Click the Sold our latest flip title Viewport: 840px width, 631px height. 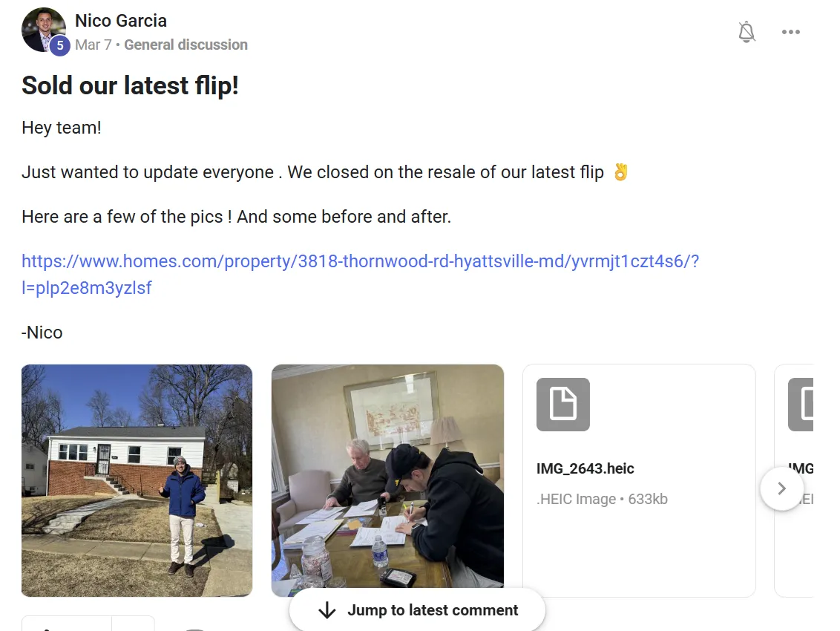[x=130, y=86]
